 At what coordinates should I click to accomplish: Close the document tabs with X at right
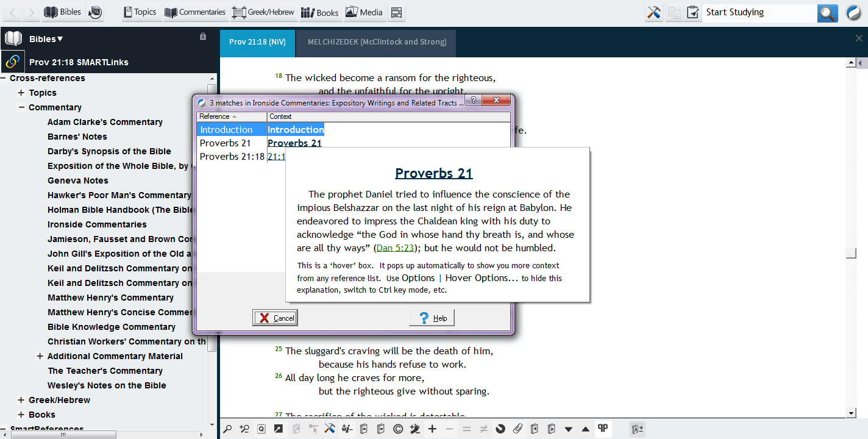859,38
